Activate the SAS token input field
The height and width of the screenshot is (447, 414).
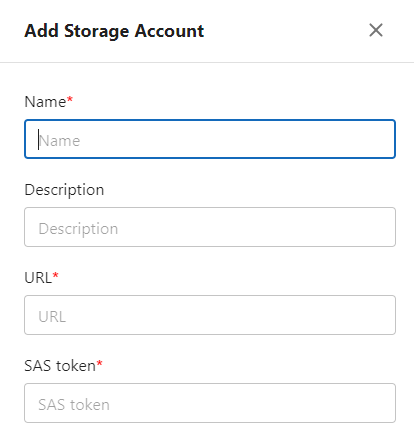[x=210, y=403]
